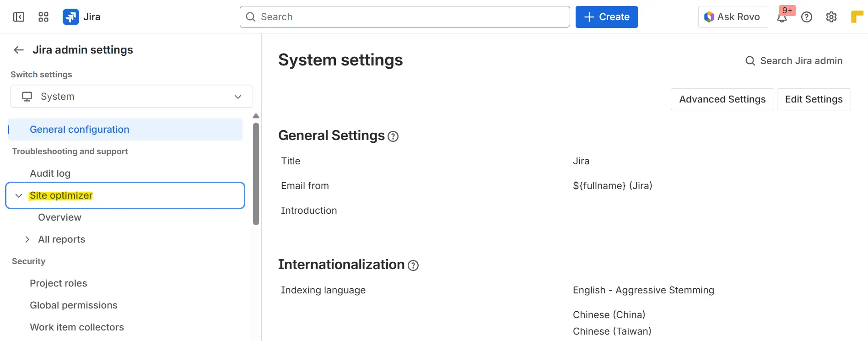Click the Jira logo icon

[70, 17]
